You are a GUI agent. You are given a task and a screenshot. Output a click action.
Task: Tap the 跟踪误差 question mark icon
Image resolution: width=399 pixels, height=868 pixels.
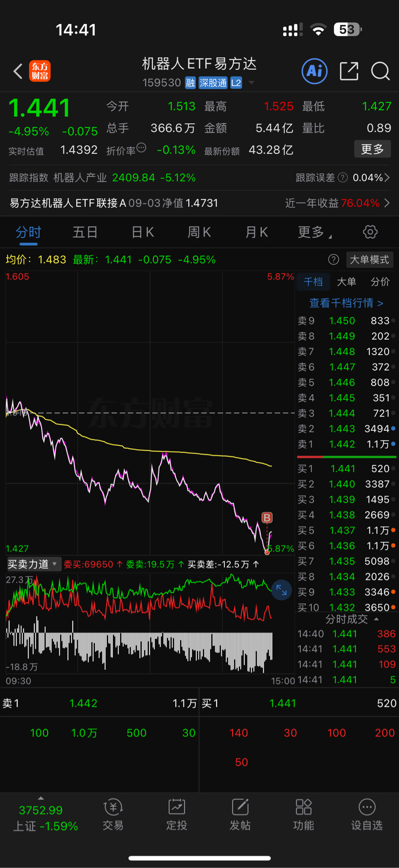(x=343, y=178)
